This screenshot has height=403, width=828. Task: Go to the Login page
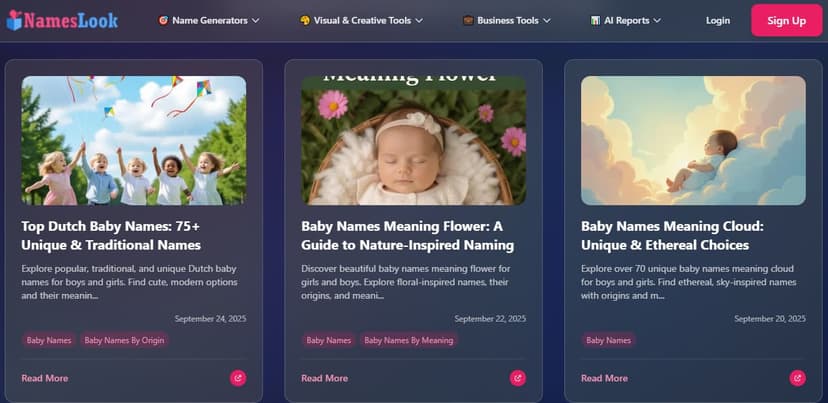[718, 20]
